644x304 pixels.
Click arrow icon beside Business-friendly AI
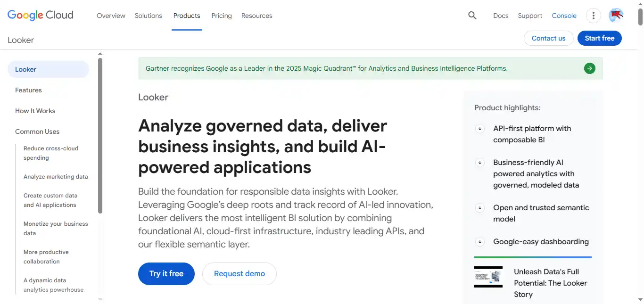click(x=480, y=163)
